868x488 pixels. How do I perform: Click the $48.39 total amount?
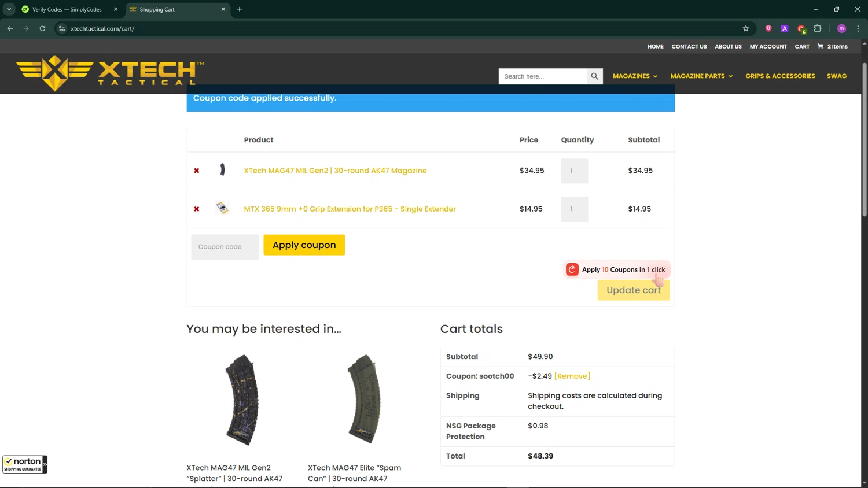pyautogui.click(x=540, y=456)
